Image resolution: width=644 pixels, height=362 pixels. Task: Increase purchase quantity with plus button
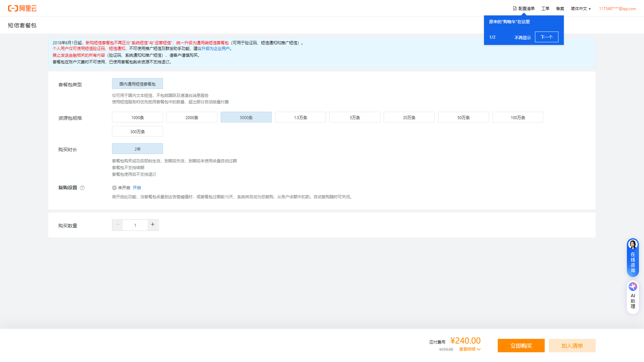(153, 225)
